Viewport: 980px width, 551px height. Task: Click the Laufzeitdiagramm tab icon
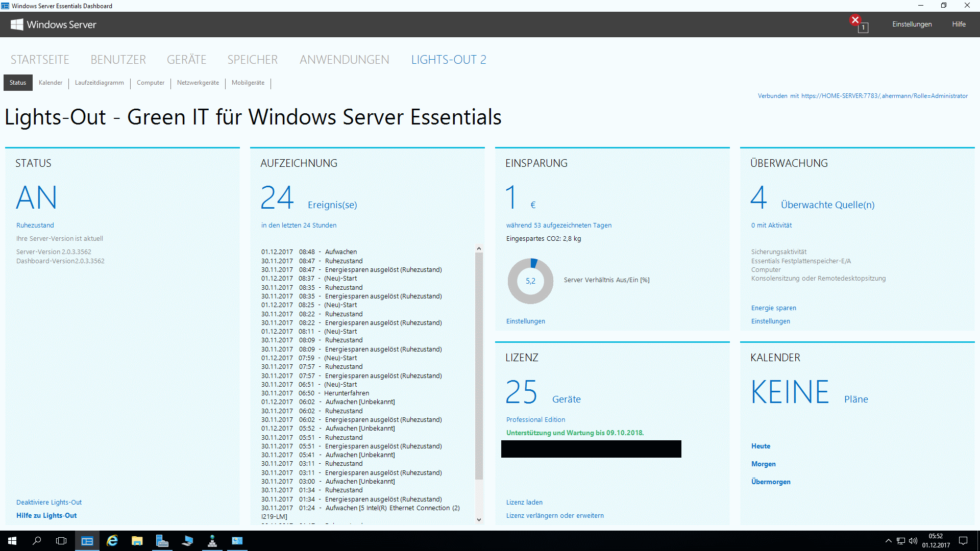click(x=100, y=82)
